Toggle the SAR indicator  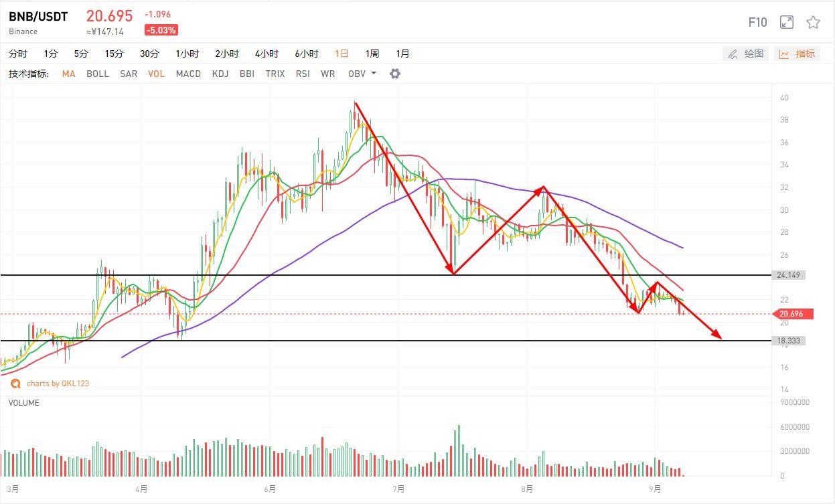pos(129,74)
